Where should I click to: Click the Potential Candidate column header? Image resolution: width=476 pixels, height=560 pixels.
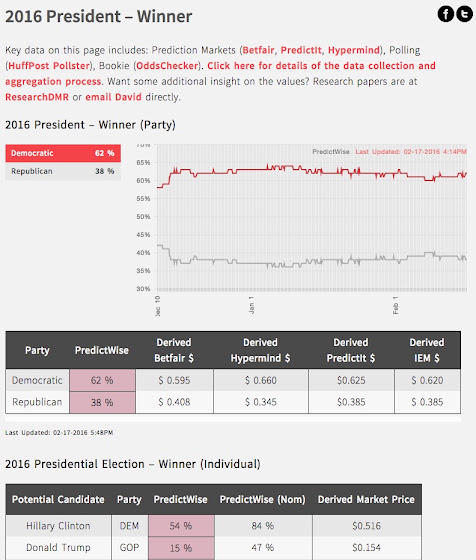pyautogui.click(x=58, y=499)
